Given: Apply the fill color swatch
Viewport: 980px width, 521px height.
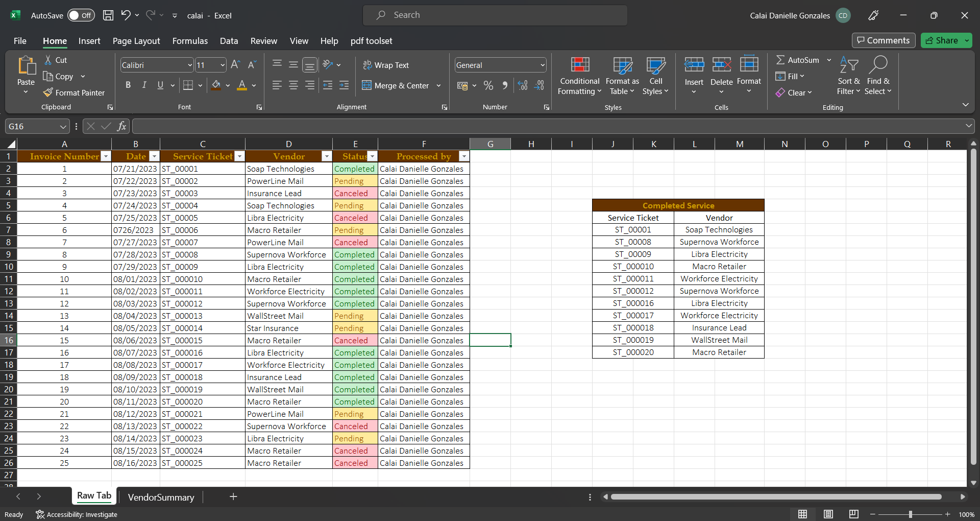Looking at the screenshot, I should (x=216, y=85).
